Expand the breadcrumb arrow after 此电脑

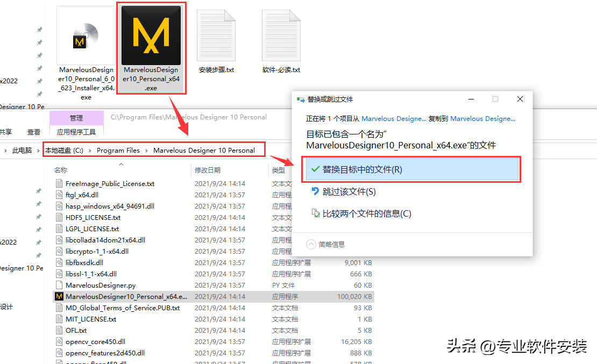[x=38, y=151]
